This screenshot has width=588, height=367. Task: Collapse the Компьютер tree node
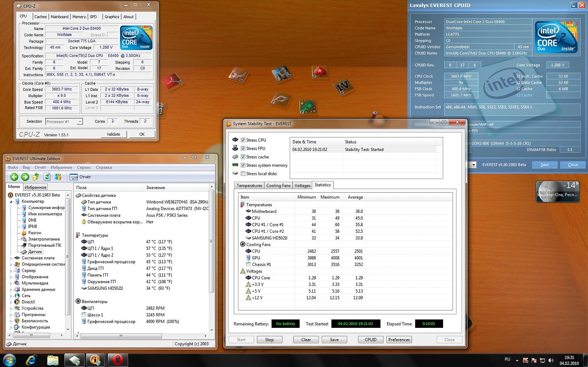point(11,201)
